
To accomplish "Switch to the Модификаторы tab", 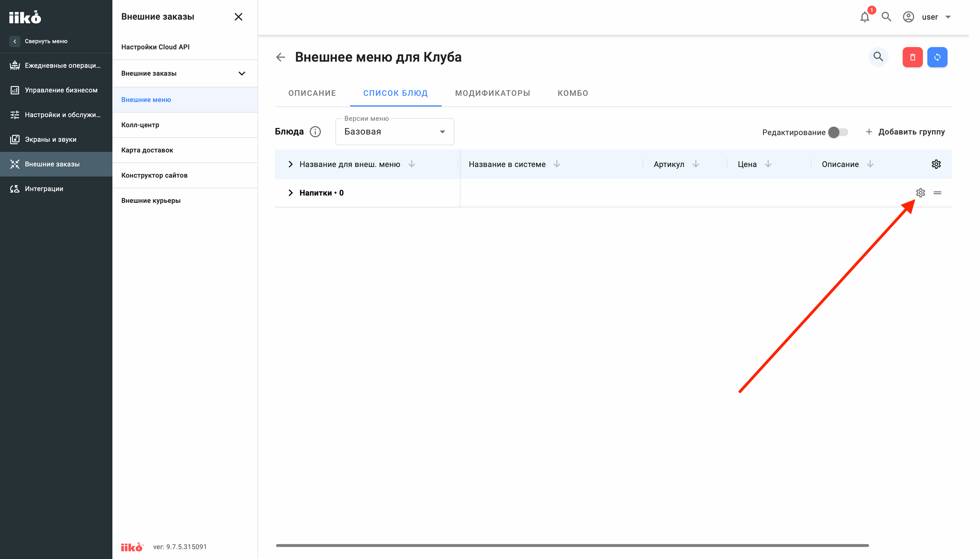I will pos(492,93).
